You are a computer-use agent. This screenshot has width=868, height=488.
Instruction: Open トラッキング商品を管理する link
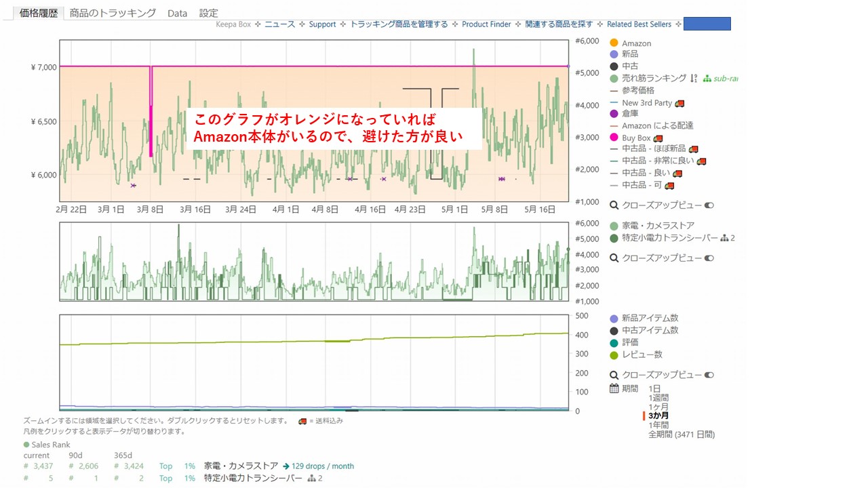point(399,24)
